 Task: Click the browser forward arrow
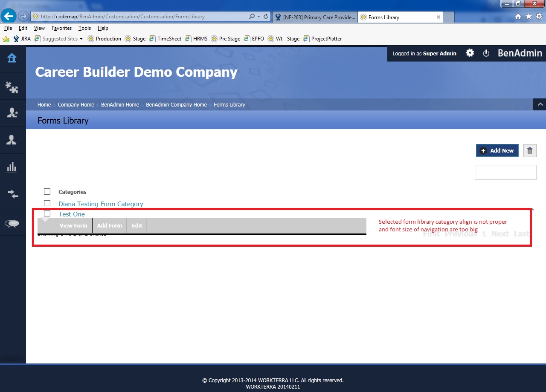pyautogui.click(x=23, y=17)
